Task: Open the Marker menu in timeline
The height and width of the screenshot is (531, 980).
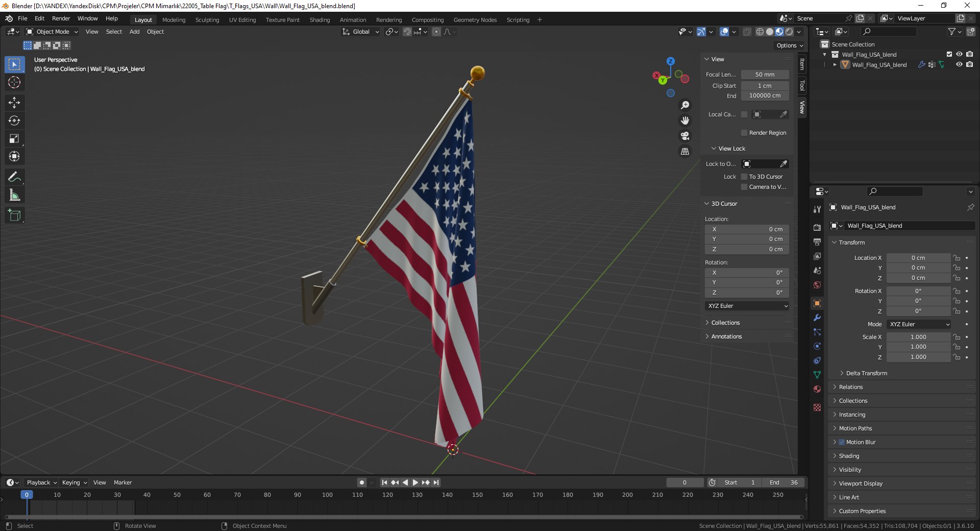Action: click(x=122, y=482)
